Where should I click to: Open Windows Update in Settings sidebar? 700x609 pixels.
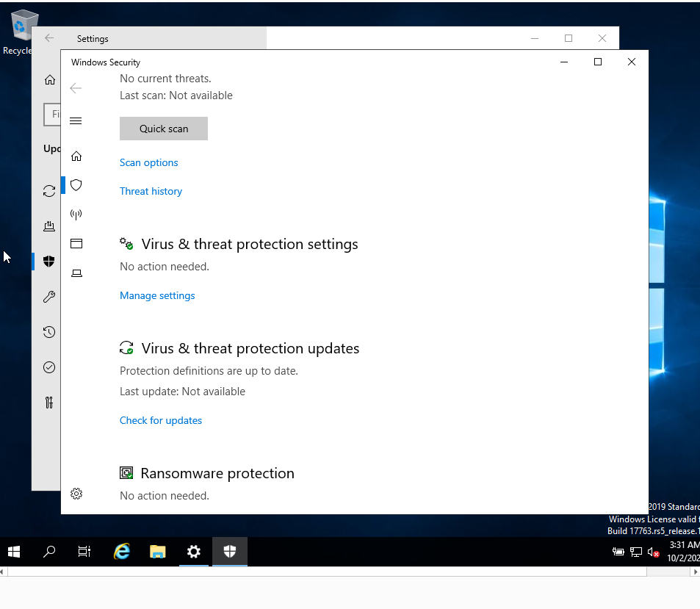49,191
